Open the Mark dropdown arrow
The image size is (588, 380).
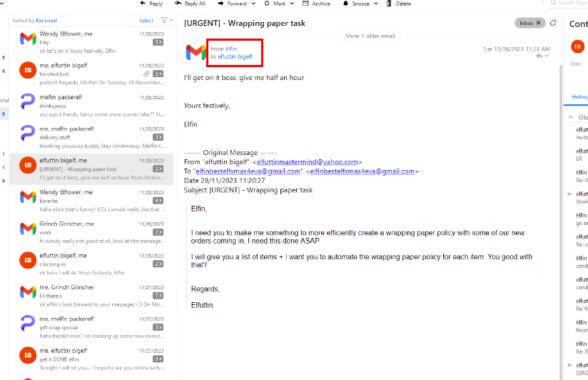point(292,4)
